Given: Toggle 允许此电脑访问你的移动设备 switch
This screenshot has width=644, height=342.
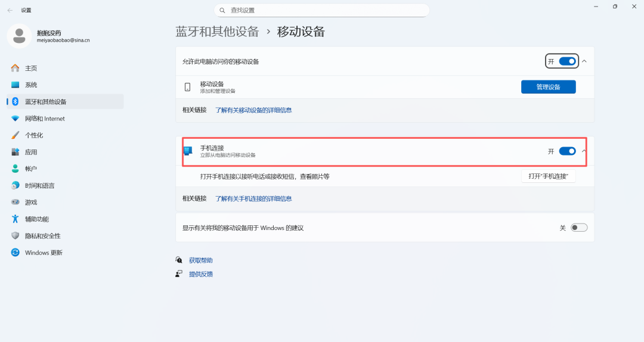Looking at the screenshot, I should coord(567,61).
